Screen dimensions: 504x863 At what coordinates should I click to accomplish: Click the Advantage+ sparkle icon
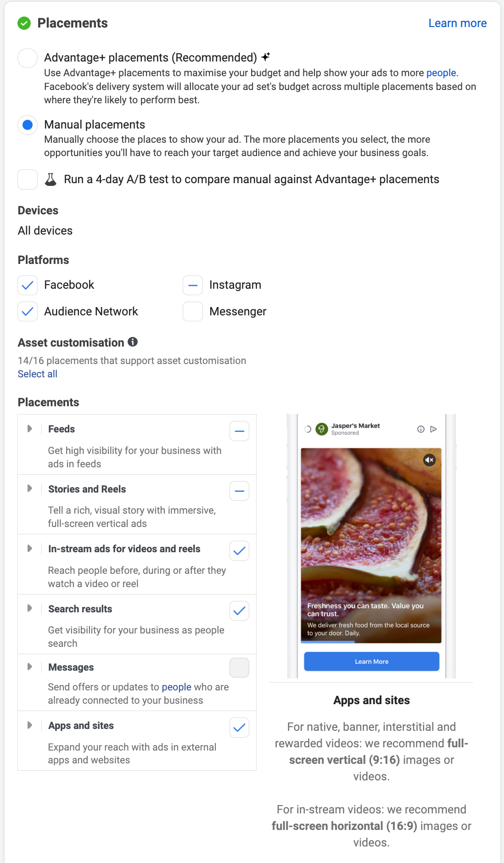[x=265, y=57]
